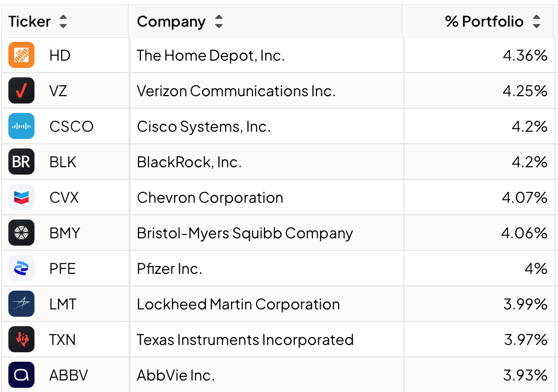Click the Lockheed Martin star logo icon
This screenshot has width=558, height=392.
coord(21,304)
